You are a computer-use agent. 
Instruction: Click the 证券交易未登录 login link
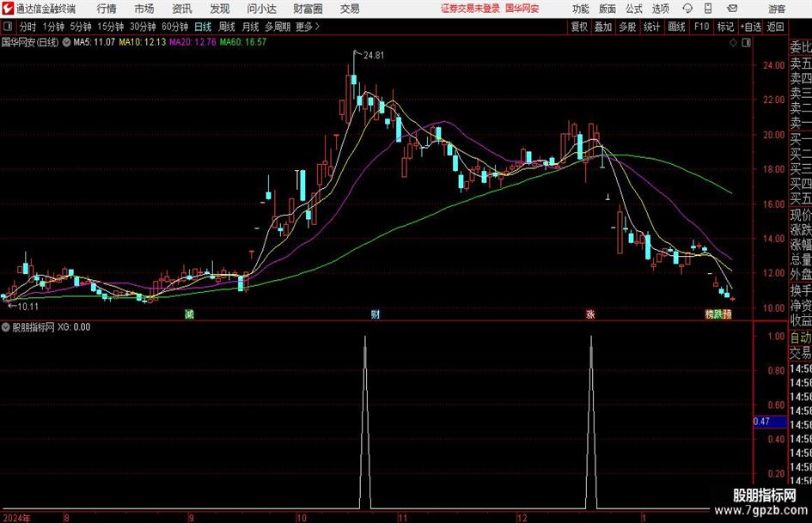pos(470,9)
